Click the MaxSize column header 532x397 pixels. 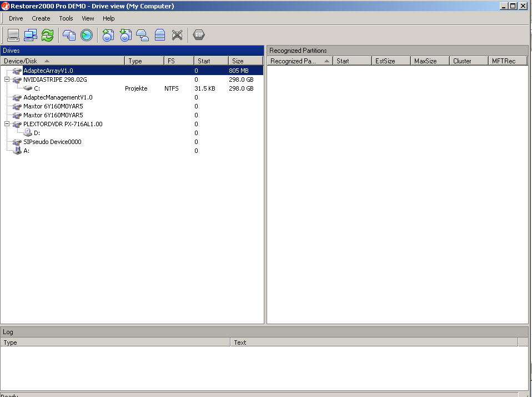click(430, 61)
